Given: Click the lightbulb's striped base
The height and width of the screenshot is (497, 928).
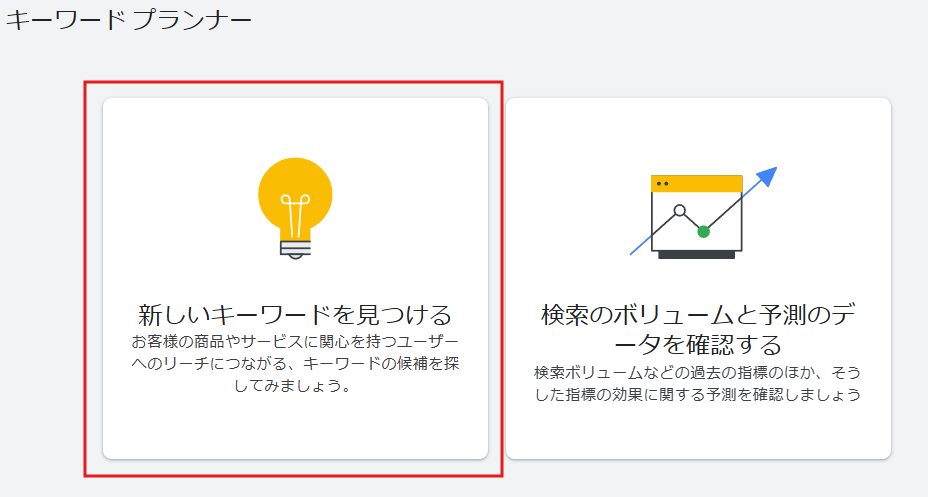Looking at the screenshot, I should point(295,247).
